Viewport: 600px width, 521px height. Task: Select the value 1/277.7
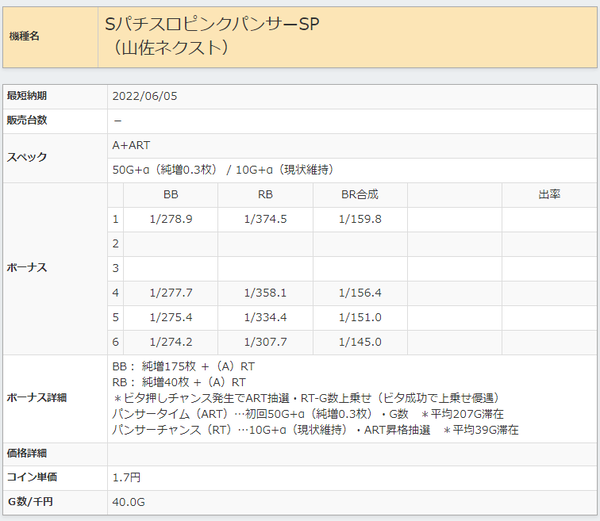point(171,293)
